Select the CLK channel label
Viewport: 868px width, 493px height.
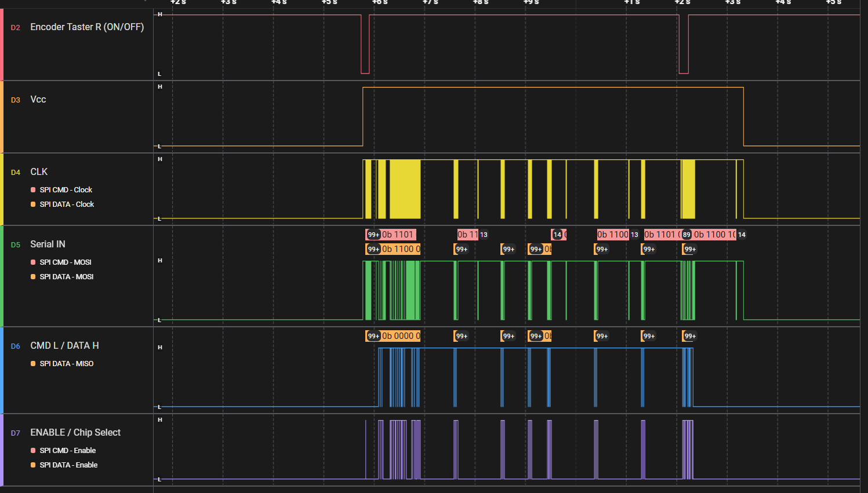(39, 171)
